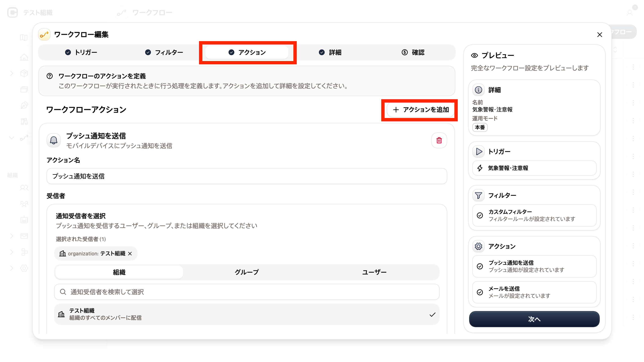Delete the プッシュ通知を送信 action with trash icon
Viewport: 644px width, 362px height.
pyautogui.click(x=439, y=140)
